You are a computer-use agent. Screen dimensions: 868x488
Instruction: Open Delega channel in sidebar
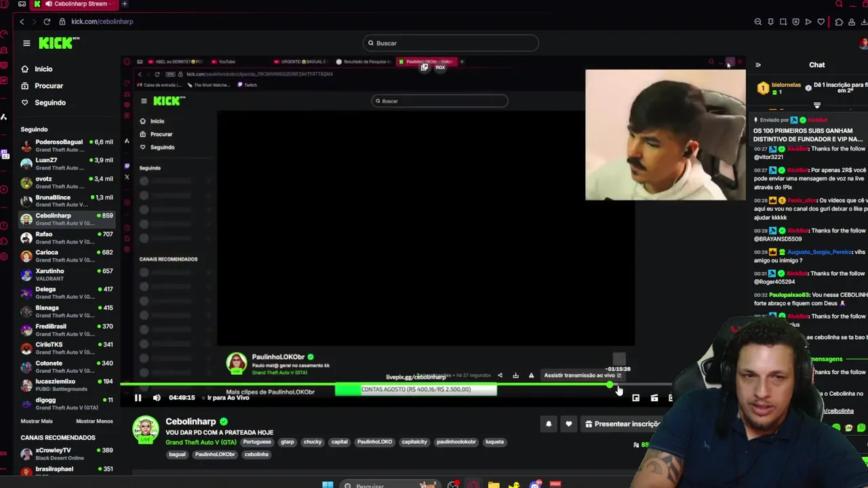66,293
